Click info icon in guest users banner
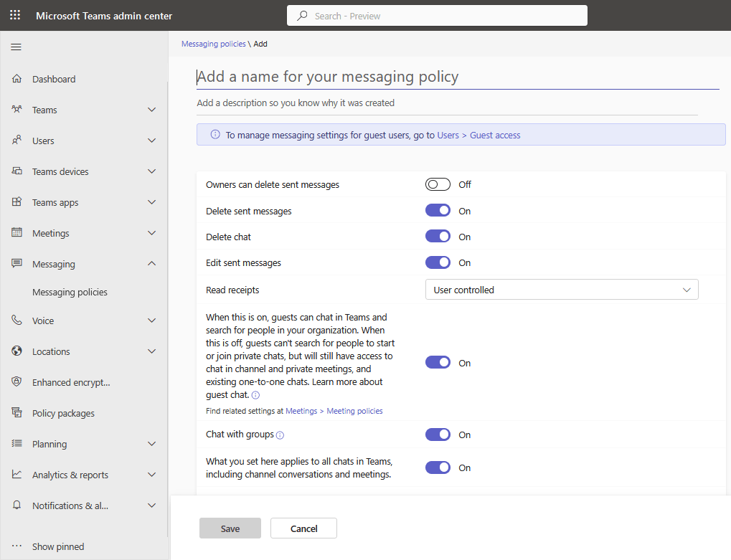The height and width of the screenshot is (560, 731). tap(215, 135)
